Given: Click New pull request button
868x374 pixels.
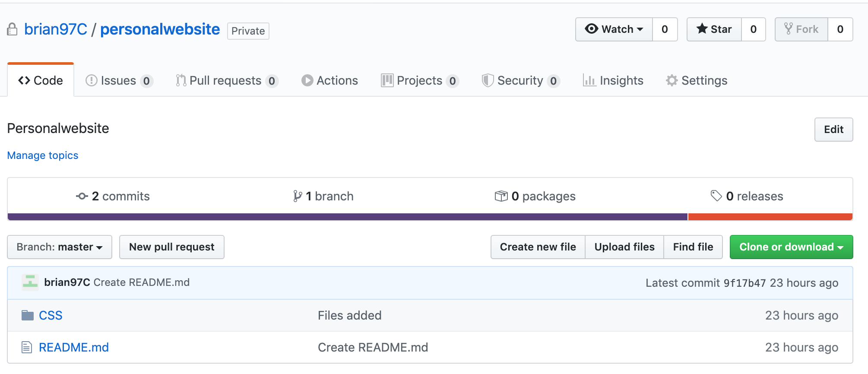Looking at the screenshot, I should click(x=172, y=247).
